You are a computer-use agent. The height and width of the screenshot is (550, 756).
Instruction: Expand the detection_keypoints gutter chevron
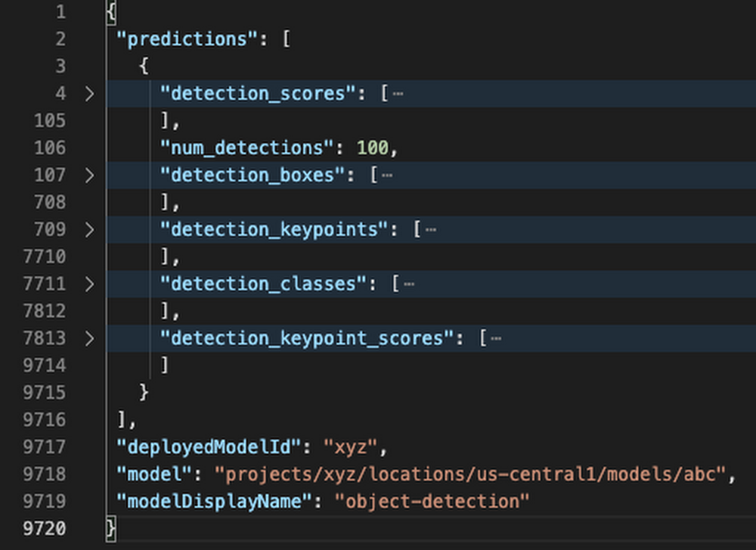coord(90,229)
